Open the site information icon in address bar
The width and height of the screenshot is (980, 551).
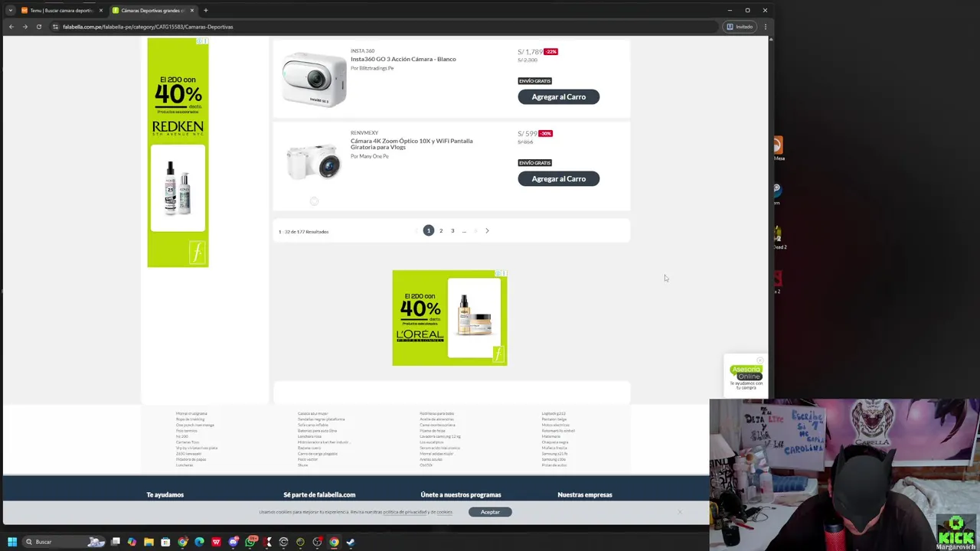[55, 27]
